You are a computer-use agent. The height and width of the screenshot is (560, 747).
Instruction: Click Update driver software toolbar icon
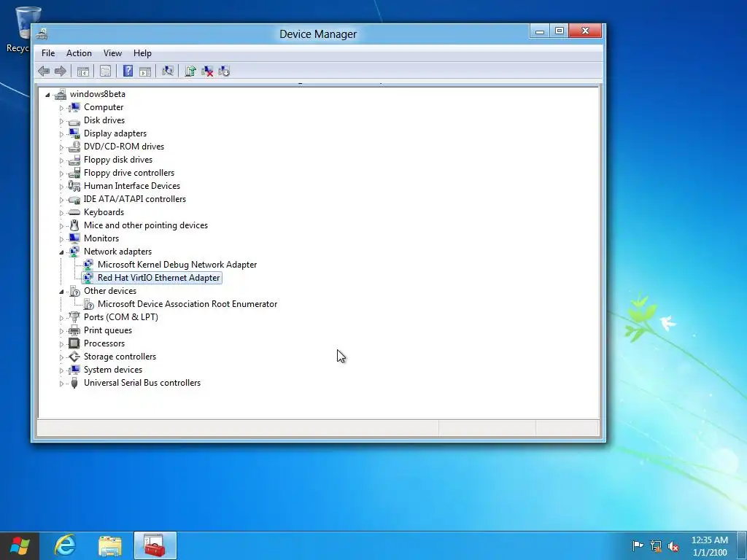190,71
